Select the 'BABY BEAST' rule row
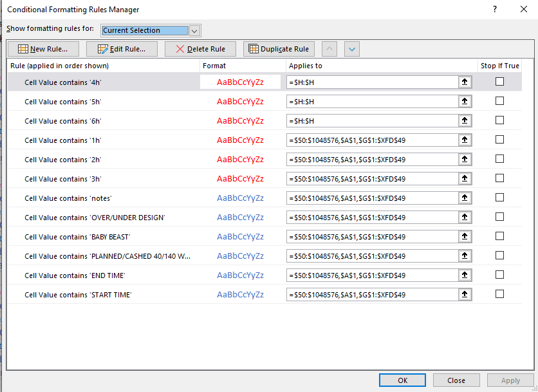Viewport: 538px width, 392px height. (265, 236)
